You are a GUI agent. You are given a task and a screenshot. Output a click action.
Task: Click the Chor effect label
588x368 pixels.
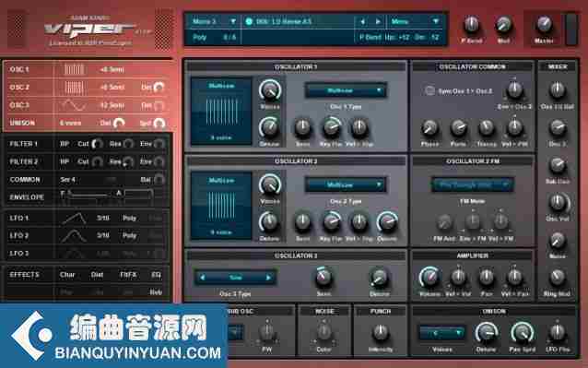pos(67,275)
